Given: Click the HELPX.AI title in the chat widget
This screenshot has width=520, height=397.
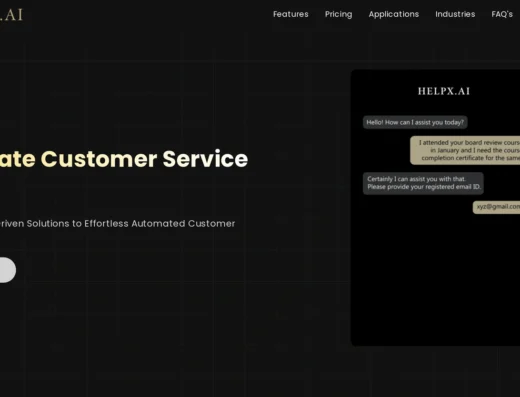Looking at the screenshot, I should tap(444, 91).
